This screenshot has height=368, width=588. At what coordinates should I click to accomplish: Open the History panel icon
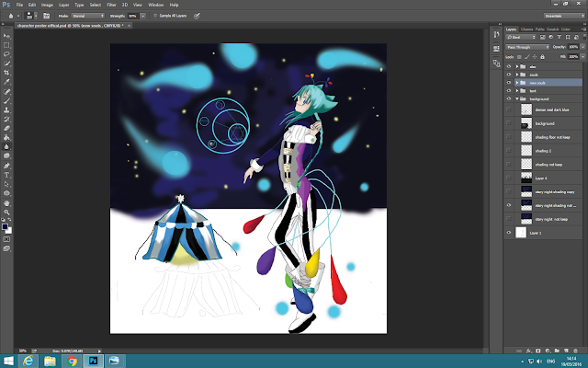coord(496,35)
